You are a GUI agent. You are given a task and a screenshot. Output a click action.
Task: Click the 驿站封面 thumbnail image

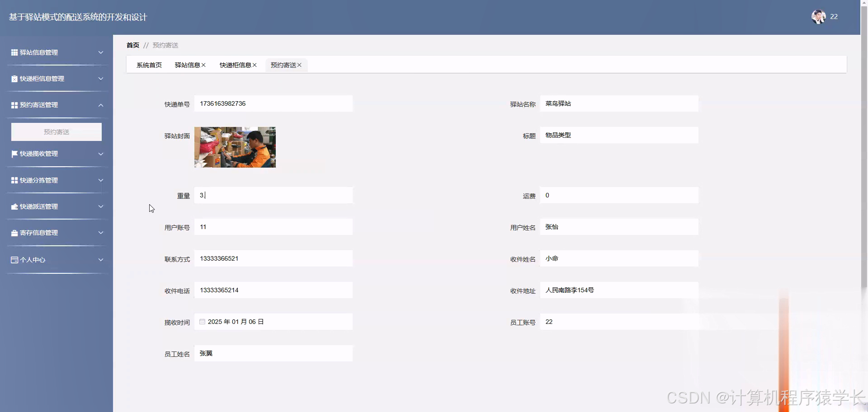tap(235, 147)
